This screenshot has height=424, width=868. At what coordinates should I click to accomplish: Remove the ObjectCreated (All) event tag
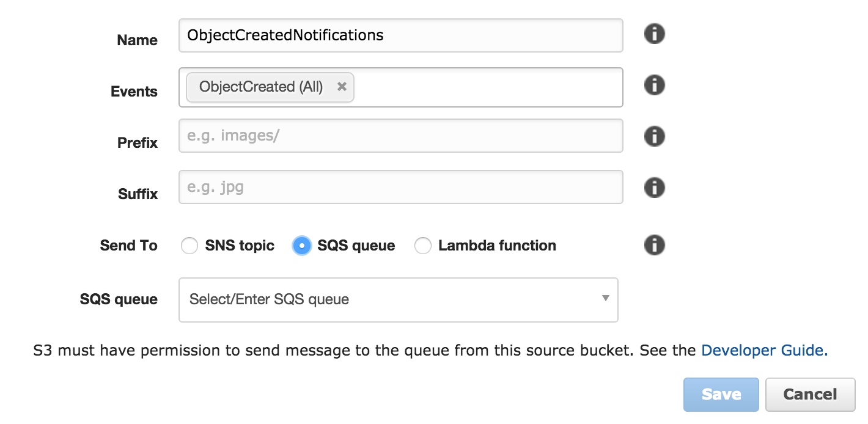[342, 87]
